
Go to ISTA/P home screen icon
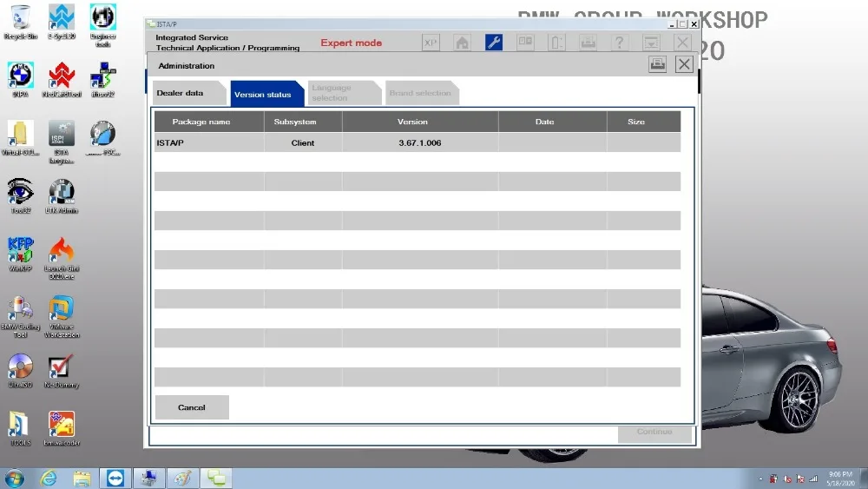pyautogui.click(x=462, y=43)
